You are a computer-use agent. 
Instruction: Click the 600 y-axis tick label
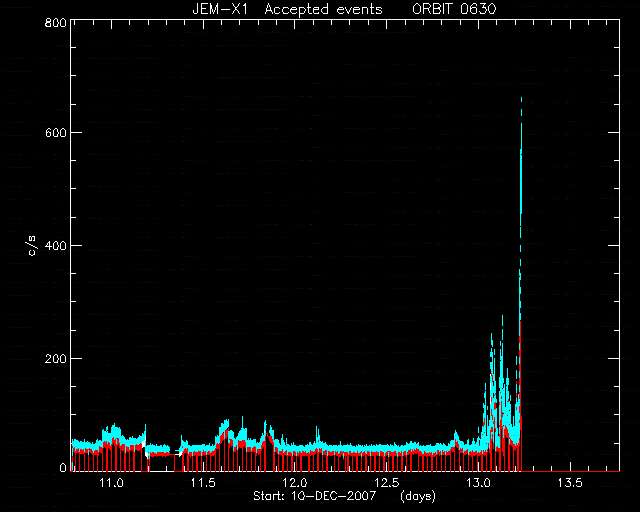(55, 133)
